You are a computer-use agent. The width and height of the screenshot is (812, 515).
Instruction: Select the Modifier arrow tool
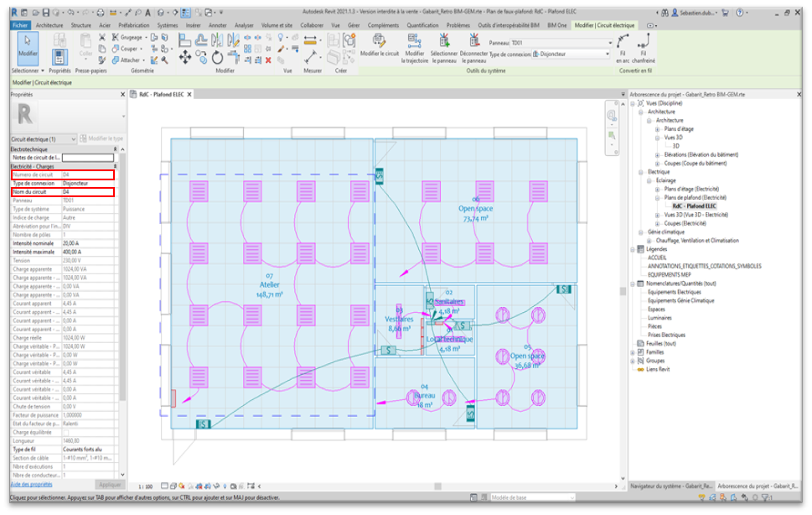[x=28, y=46]
